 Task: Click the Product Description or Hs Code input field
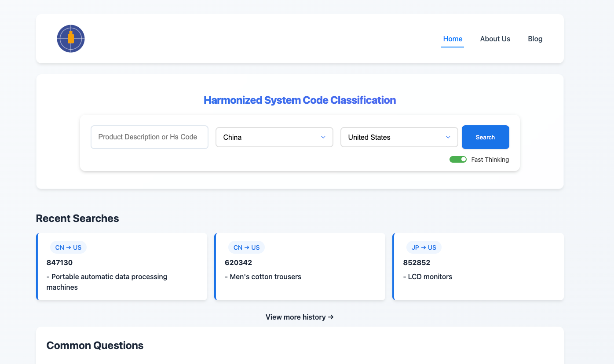149,137
